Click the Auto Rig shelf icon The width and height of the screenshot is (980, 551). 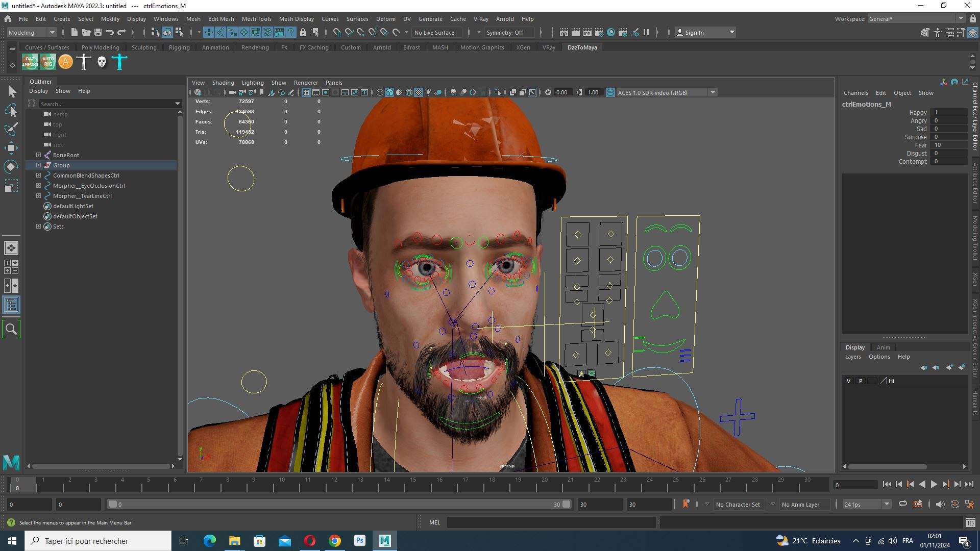(x=48, y=62)
